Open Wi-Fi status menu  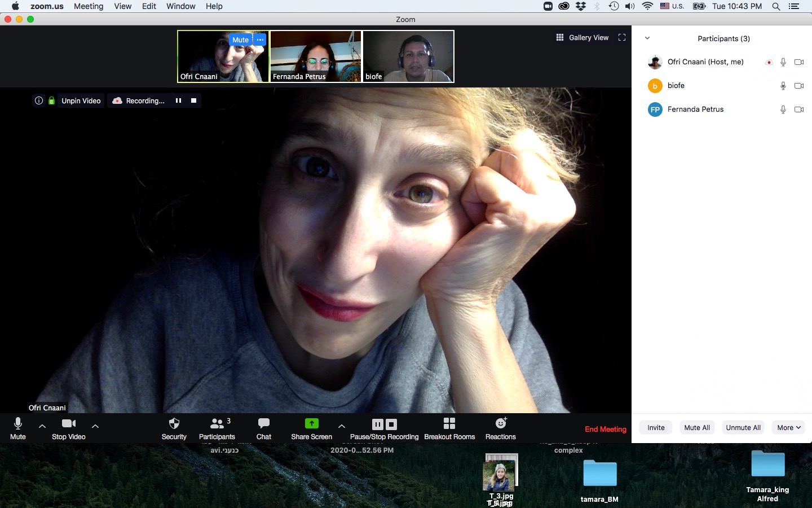click(647, 6)
